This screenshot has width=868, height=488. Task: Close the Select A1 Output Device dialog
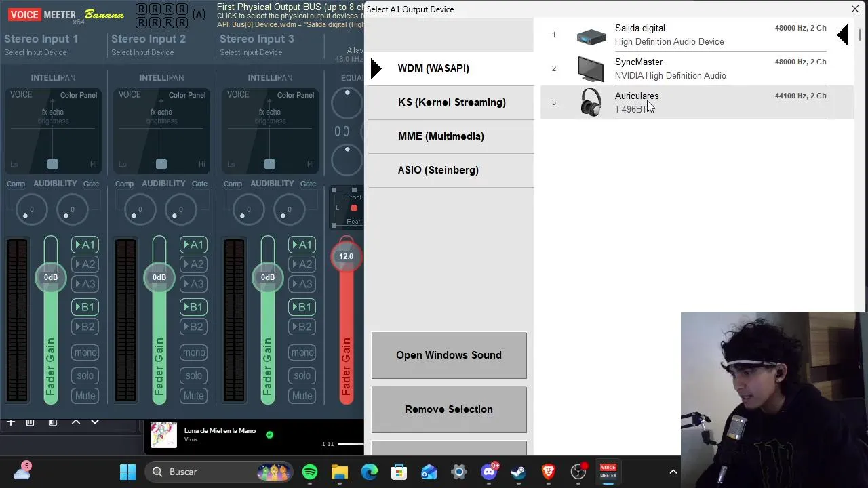(854, 9)
